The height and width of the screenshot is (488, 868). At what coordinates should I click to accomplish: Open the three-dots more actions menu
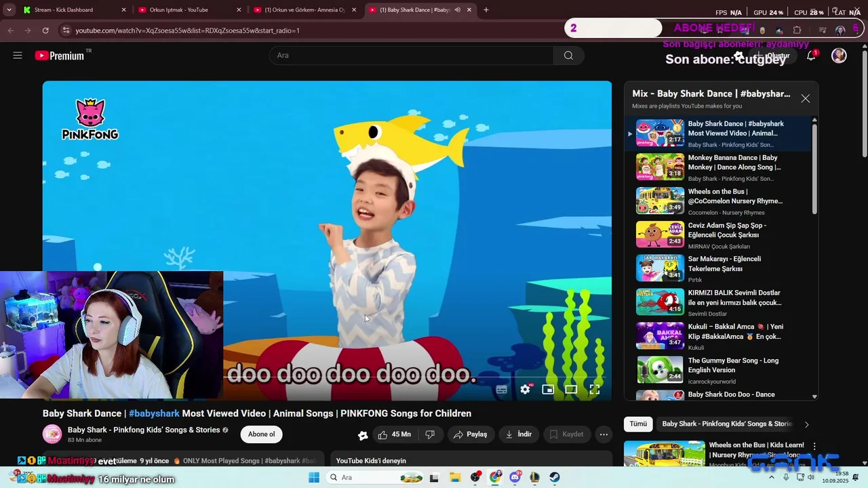604,434
